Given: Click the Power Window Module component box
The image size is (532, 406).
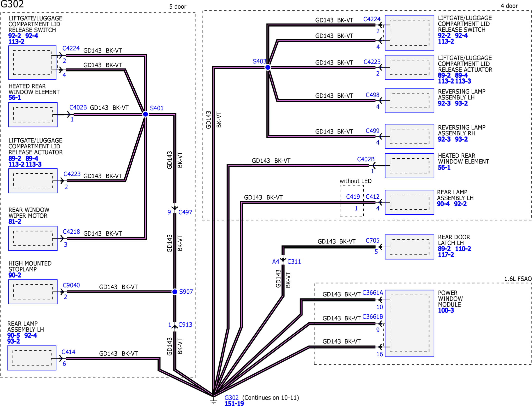Looking at the screenshot, I should tap(409, 323).
